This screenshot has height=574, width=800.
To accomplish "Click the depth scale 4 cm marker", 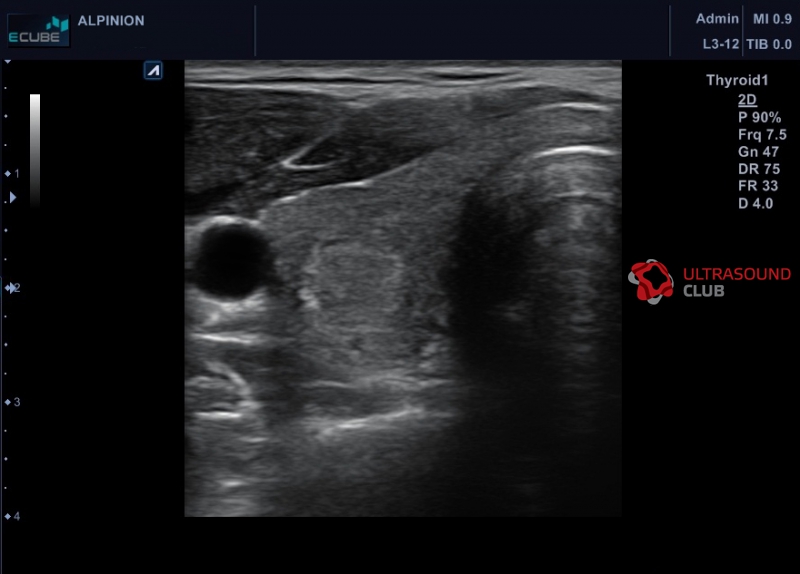I will pos(12,516).
